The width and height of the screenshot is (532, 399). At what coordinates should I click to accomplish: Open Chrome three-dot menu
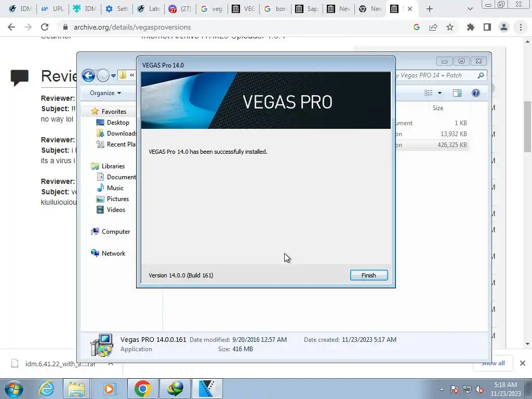(521, 27)
